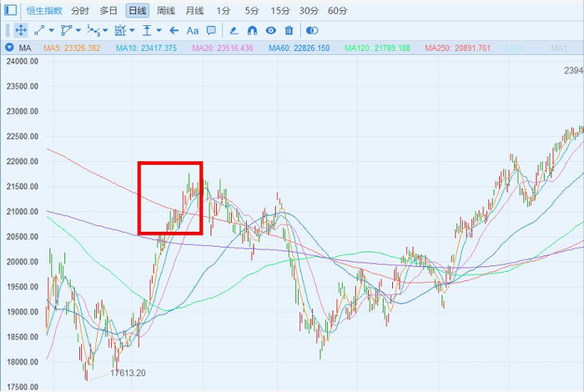Select the left arrow annotation tool
The height and width of the screenshot is (392, 584).
(174, 31)
